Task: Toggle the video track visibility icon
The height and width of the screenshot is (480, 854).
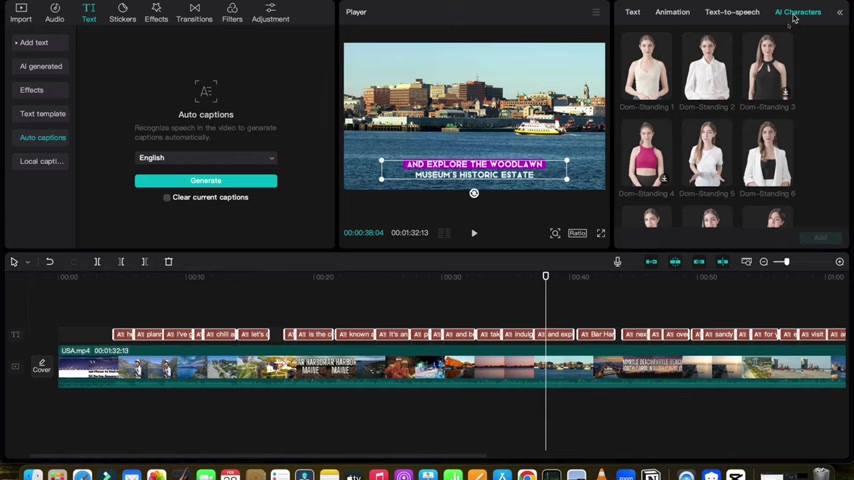Action: [x=15, y=367]
